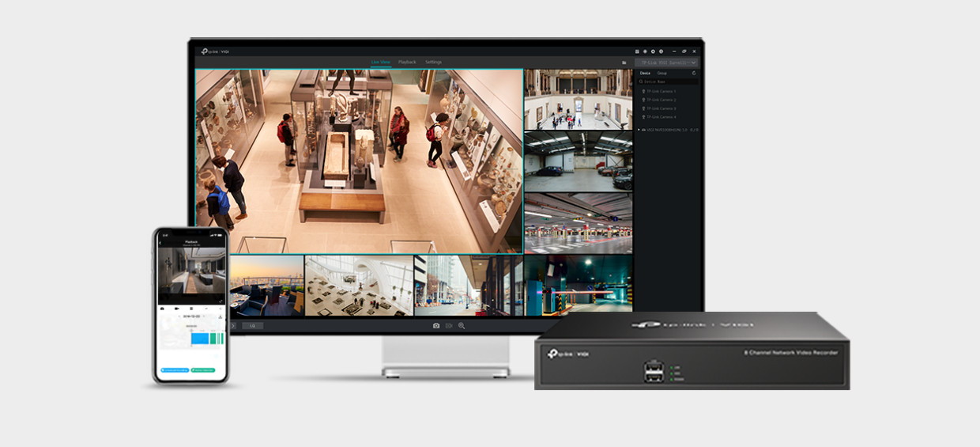Expand the VIGI NVR device node

639,130
